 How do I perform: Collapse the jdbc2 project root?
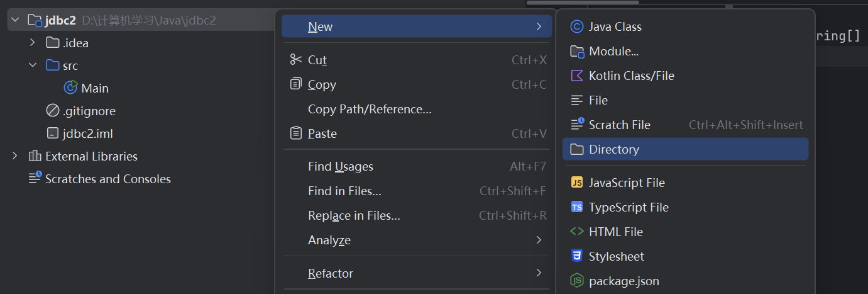coord(14,21)
